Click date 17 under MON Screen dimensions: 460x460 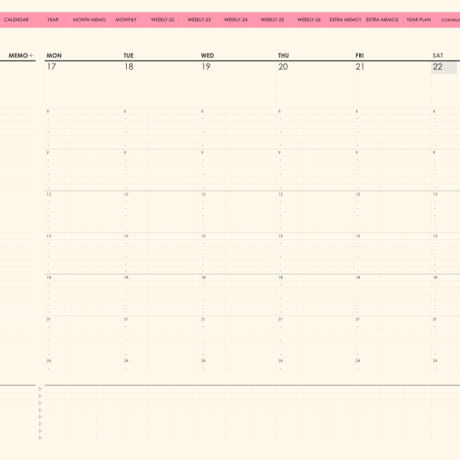click(51, 67)
